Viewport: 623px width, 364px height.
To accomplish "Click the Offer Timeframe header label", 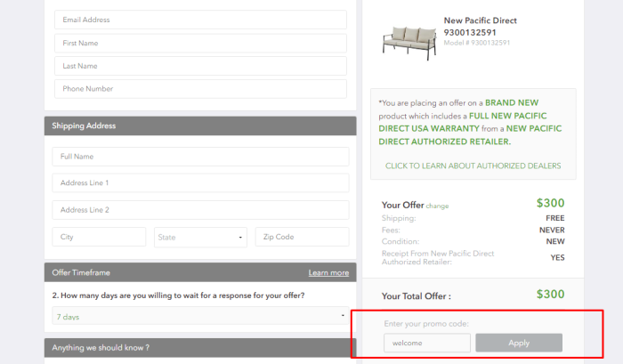I will pos(81,272).
